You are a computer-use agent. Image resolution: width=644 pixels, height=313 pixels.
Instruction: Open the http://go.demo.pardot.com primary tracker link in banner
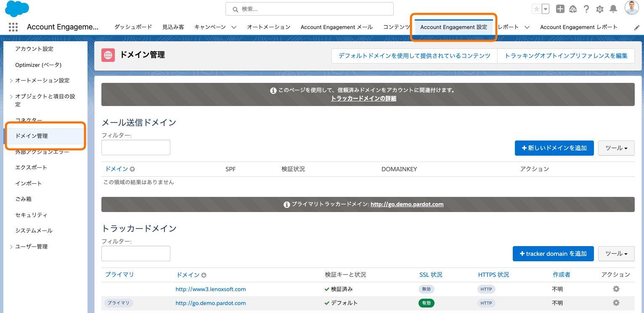click(x=407, y=204)
